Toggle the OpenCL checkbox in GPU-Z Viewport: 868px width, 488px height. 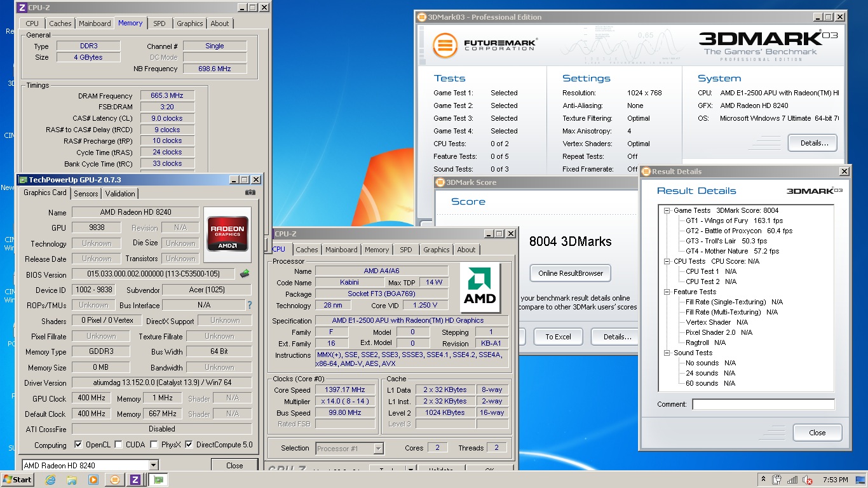(78, 445)
